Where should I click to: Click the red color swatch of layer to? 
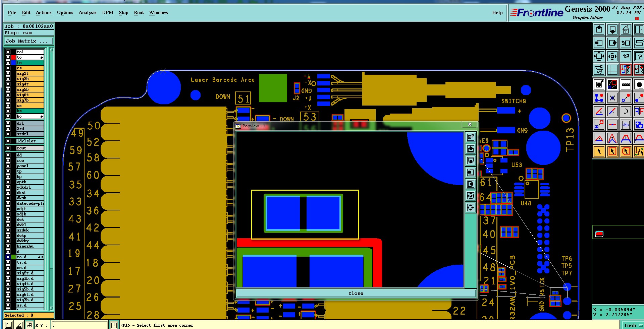coord(13,57)
